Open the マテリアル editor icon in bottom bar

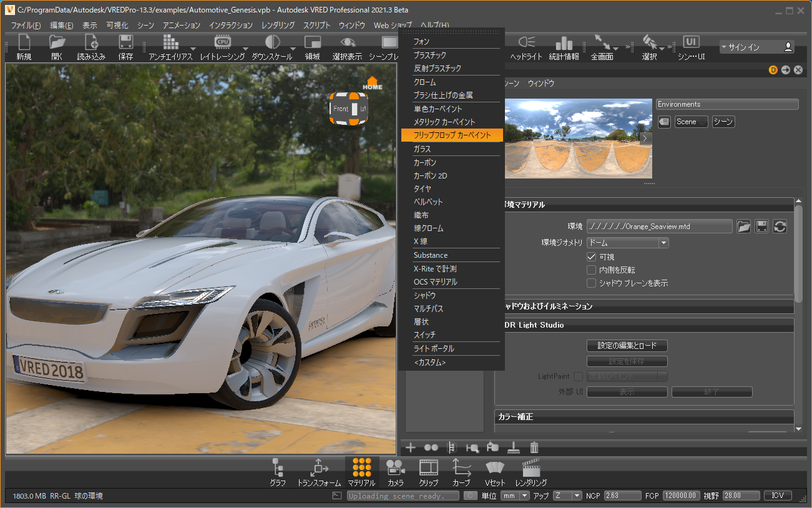(361, 467)
